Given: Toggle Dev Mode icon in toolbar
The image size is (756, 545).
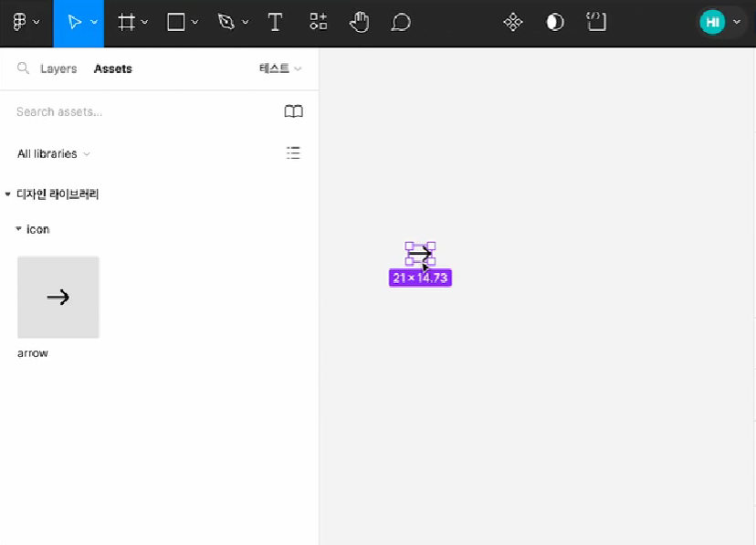Looking at the screenshot, I should pyautogui.click(x=596, y=22).
